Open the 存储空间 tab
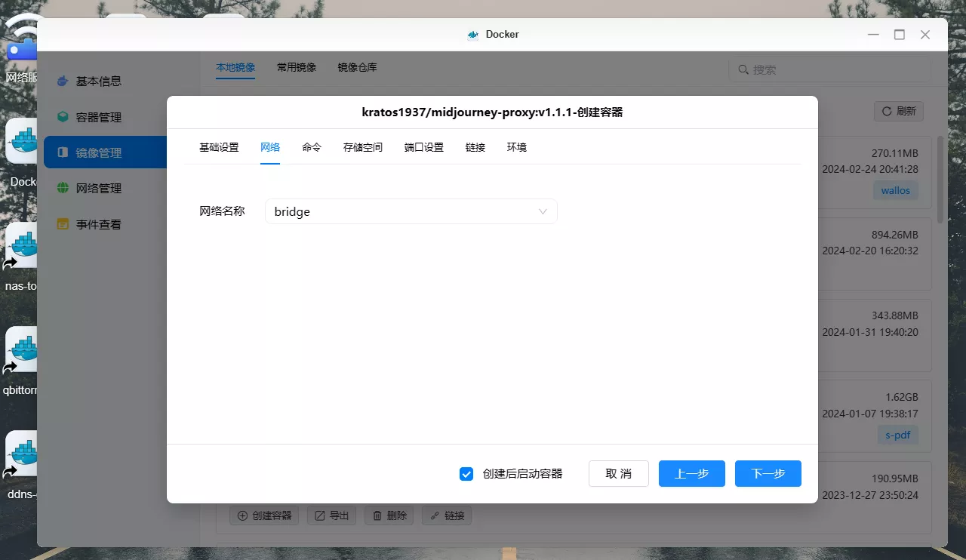The height and width of the screenshot is (560, 966). point(363,147)
